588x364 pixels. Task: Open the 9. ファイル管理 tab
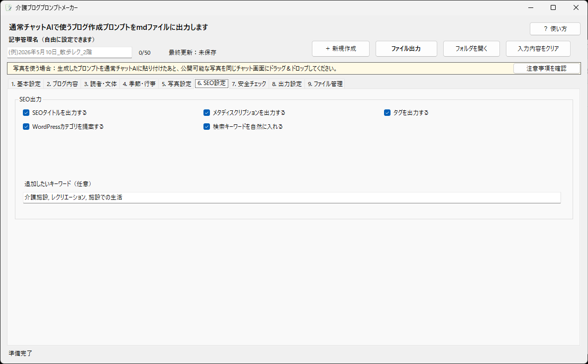click(x=325, y=84)
